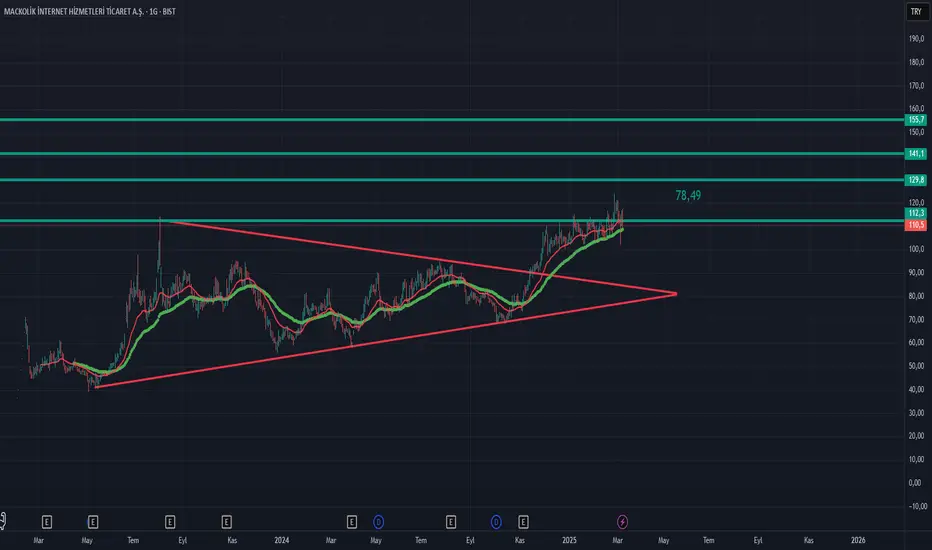Click the 2024 label on the time axis
932x550 pixels.
click(282, 540)
